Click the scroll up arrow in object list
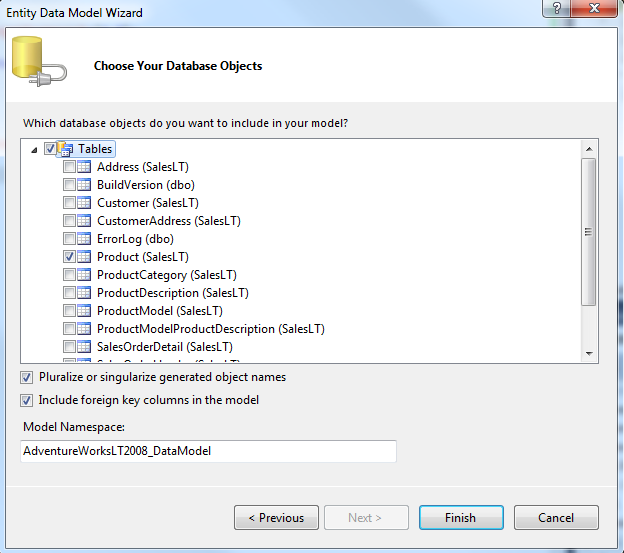This screenshot has height=553, width=624. point(590,149)
